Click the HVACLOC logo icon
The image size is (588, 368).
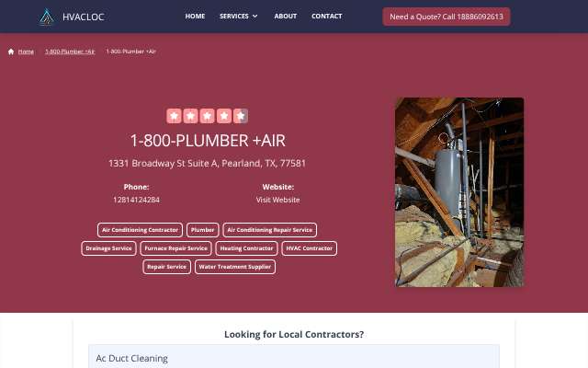pyautogui.click(x=47, y=17)
